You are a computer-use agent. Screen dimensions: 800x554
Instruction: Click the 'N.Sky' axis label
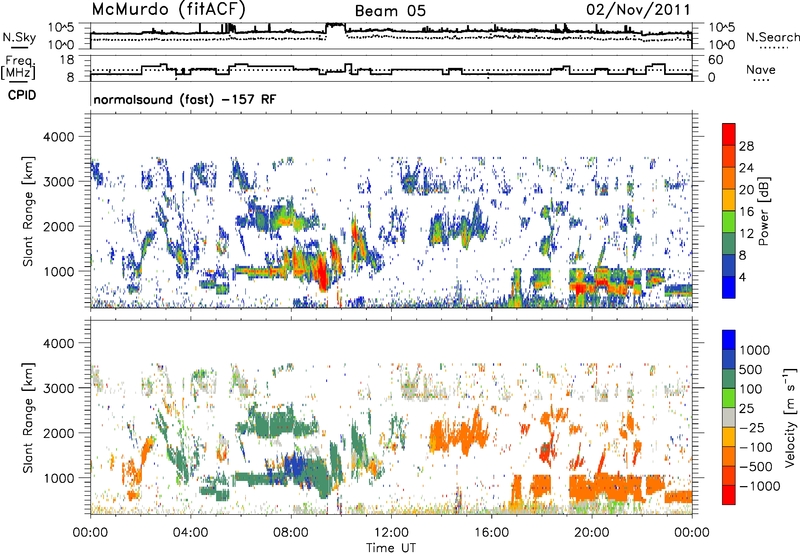(x=19, y=37)
